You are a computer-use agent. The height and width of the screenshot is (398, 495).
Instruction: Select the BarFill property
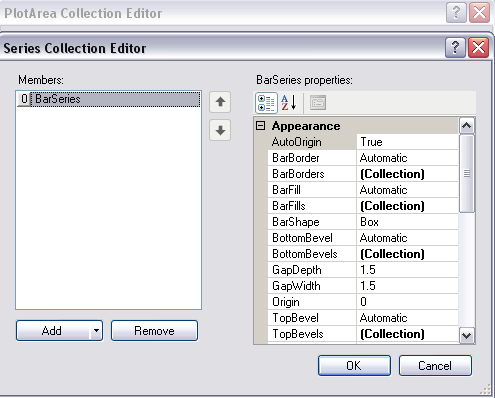pos(312,190)
